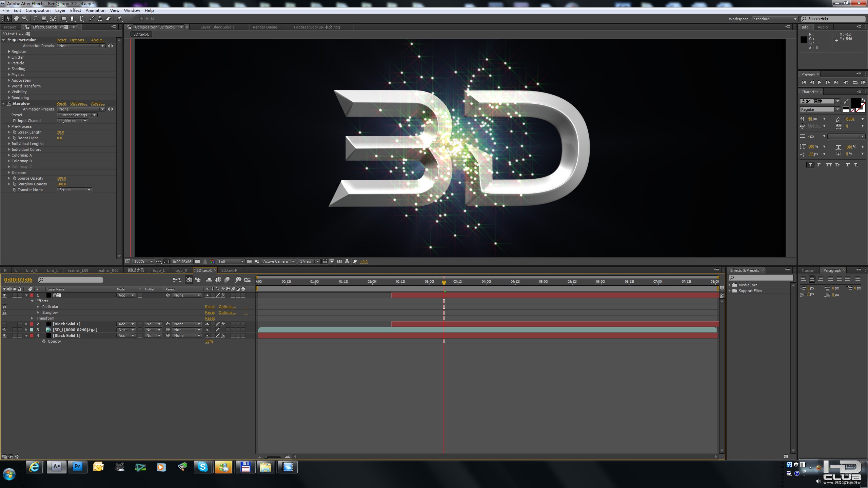Click the timeline layer search field
868x488 pixels.
71,280
